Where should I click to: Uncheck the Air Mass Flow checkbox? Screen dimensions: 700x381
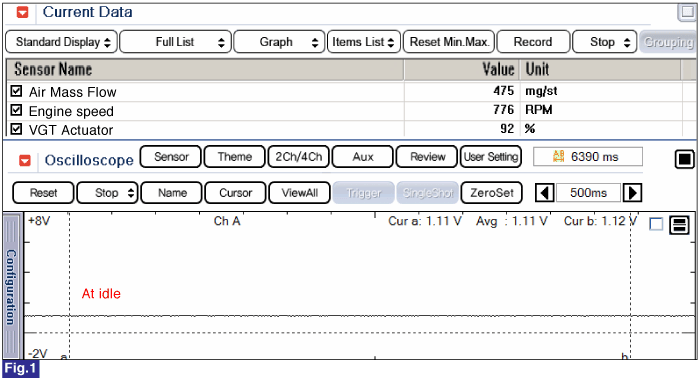(16, 91)
